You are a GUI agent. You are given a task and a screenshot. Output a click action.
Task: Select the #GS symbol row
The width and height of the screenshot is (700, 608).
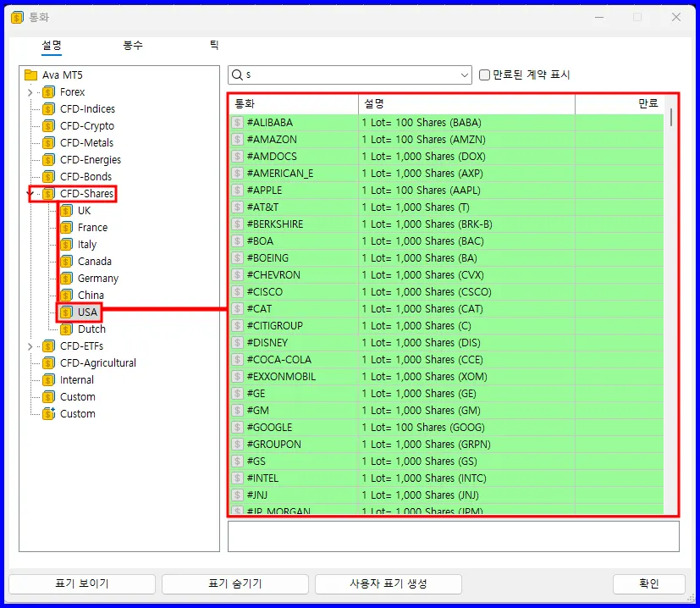(447, 462)
